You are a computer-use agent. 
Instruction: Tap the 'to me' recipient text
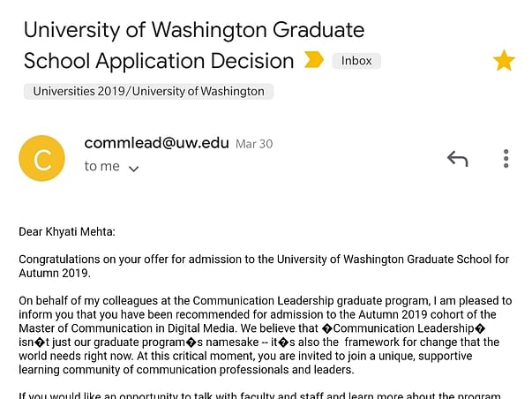[101, 166]
